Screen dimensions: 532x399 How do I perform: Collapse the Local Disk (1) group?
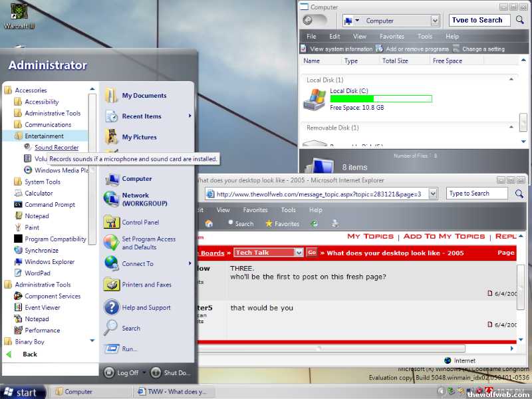click(511, 79)
